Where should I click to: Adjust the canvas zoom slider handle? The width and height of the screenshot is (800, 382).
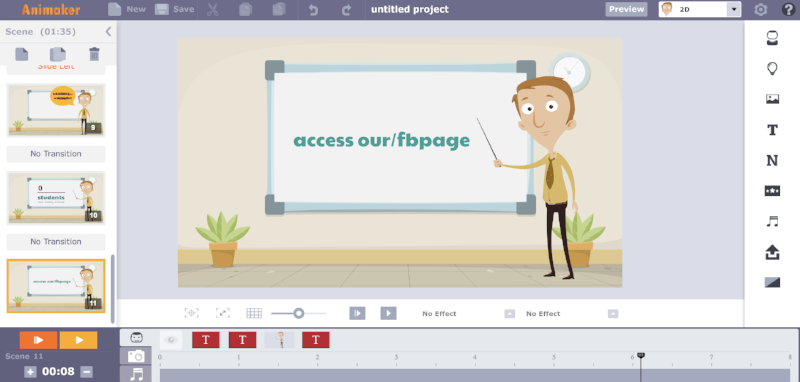(x=299, y=313)
